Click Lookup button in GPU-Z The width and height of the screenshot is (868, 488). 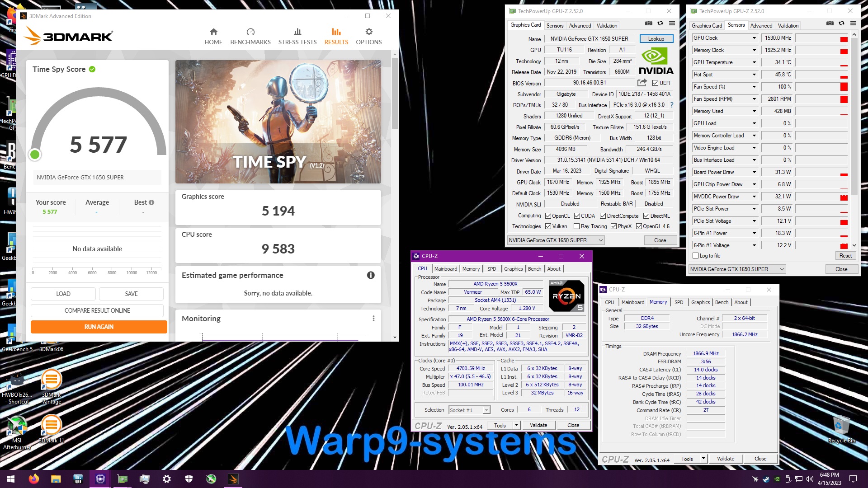(x=656, y=39)
